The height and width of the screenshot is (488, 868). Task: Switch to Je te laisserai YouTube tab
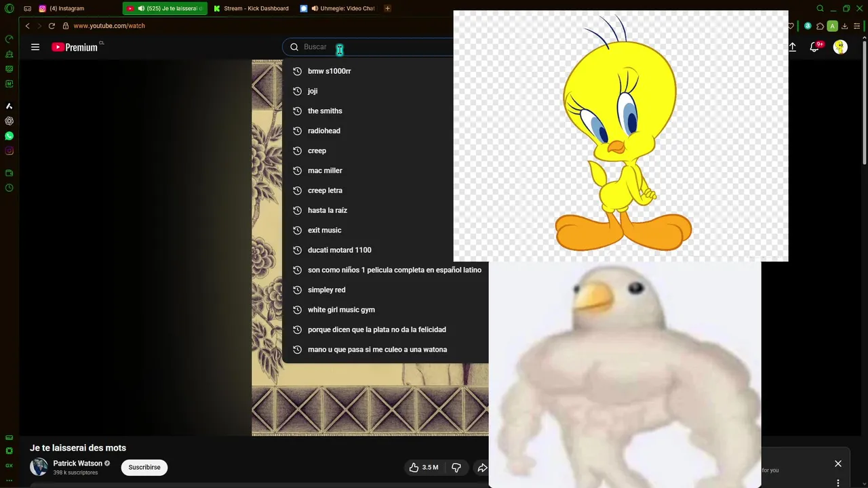[165, 9]
